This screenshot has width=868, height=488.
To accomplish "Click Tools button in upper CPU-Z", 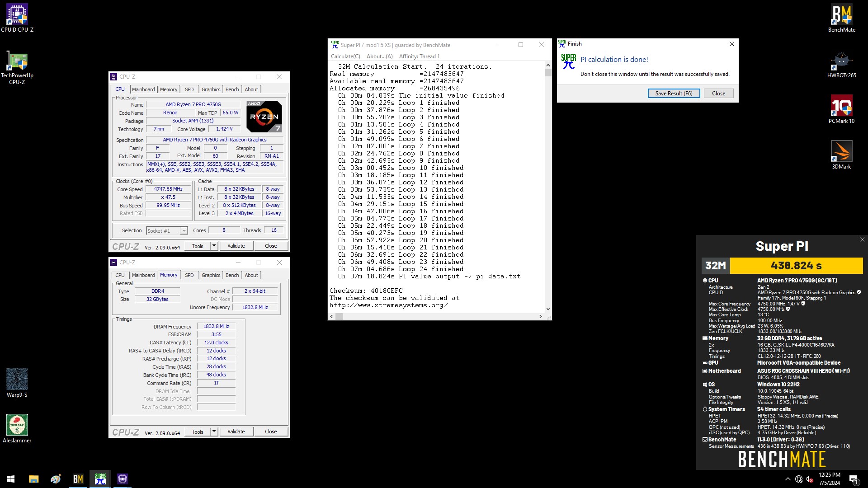I will click(x=198, y=246).
